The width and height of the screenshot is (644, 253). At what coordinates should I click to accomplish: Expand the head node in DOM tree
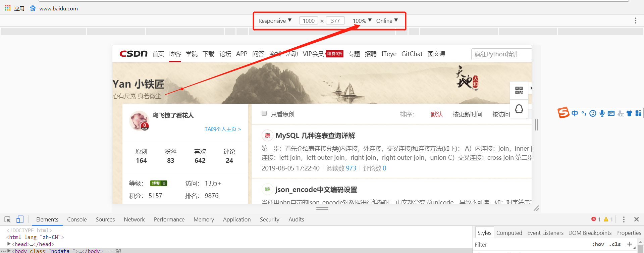[9, 244]
